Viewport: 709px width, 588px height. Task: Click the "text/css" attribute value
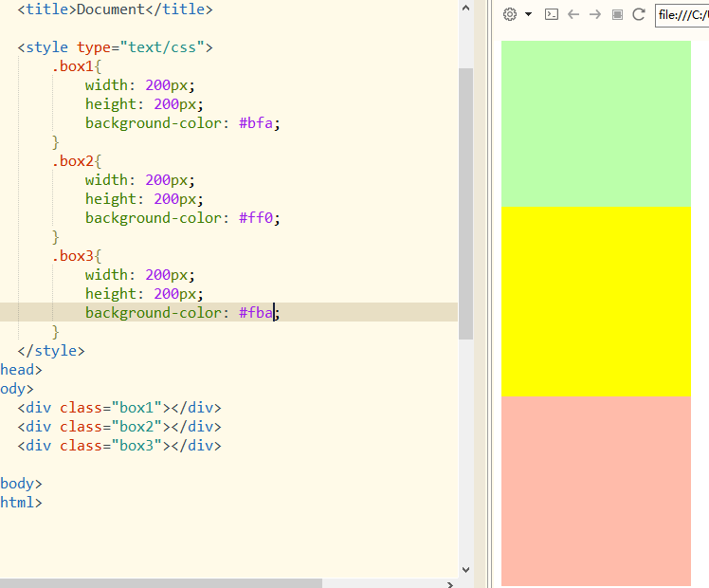[x=162, y=47]
